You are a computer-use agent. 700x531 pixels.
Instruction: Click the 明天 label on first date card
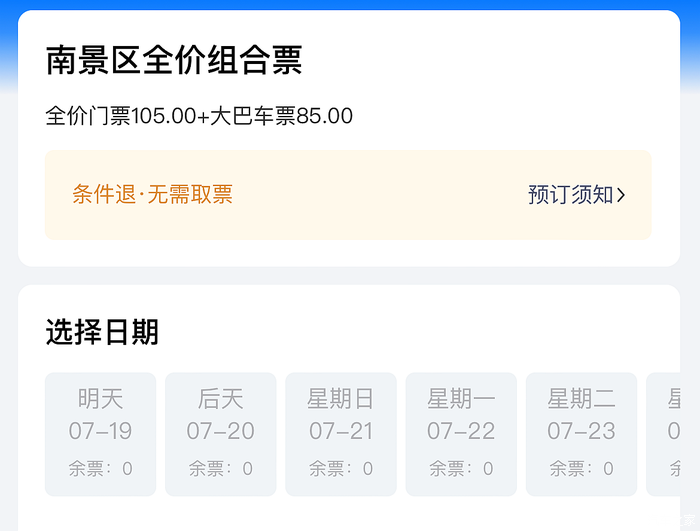pos(100,399)
